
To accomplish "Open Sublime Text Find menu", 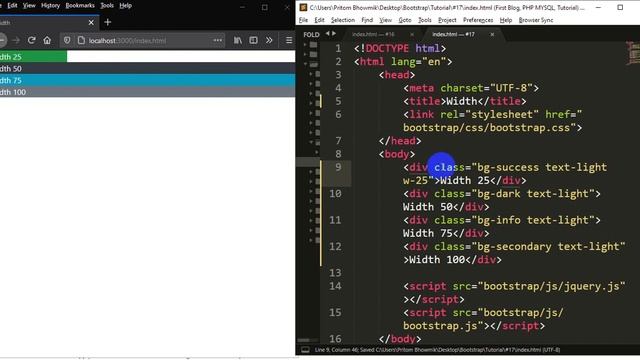I will 367,20.
